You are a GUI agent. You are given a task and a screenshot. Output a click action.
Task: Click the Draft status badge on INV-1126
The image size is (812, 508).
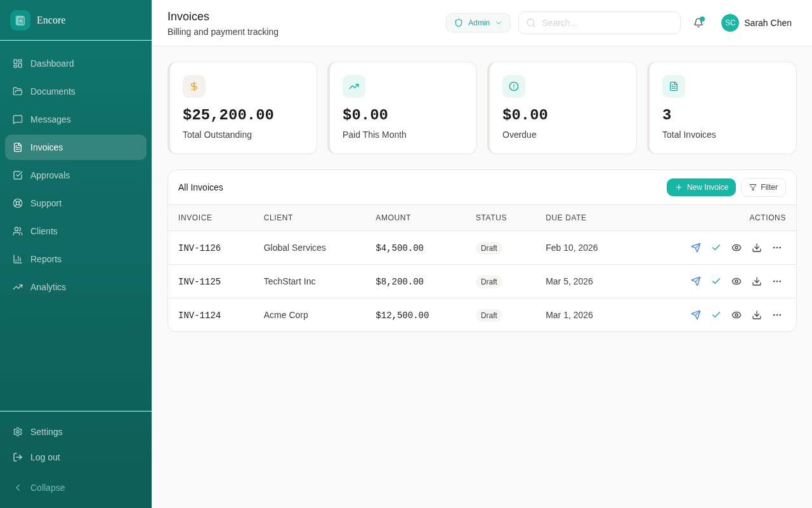tap(489, 248)
